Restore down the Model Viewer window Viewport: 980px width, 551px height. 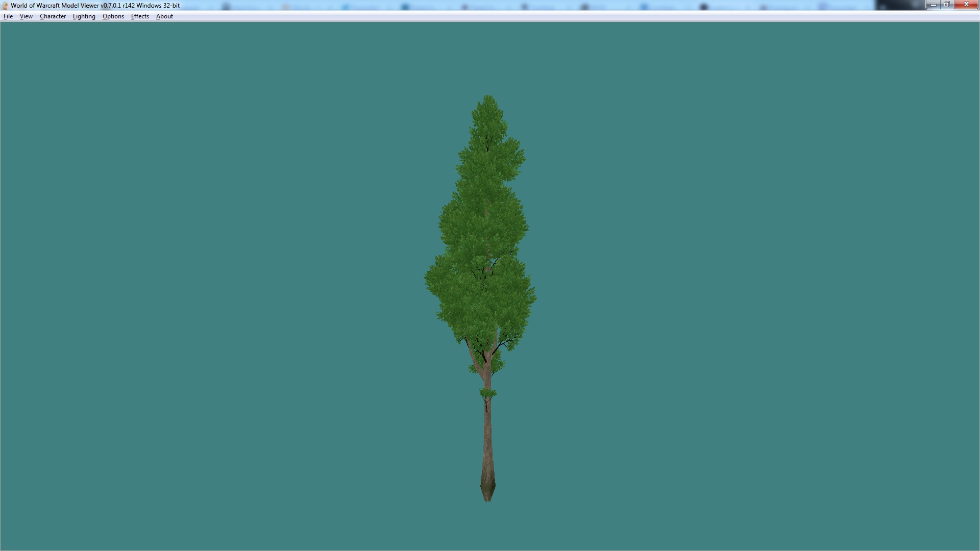pos(946,5)
